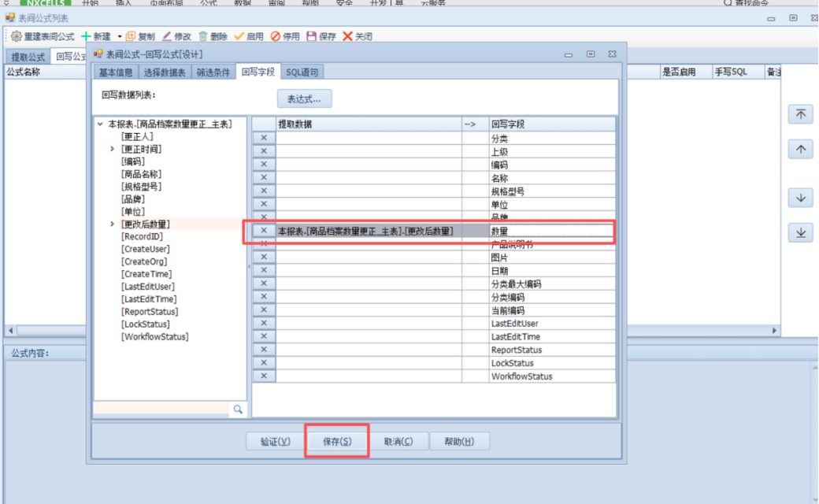The image size is (819, 504).
Task: Click the 停用 disable icon
Action: point(275,36)
